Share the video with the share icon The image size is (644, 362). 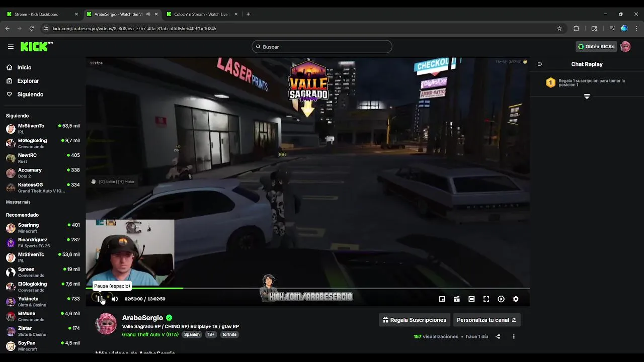[x=498, y=337]
